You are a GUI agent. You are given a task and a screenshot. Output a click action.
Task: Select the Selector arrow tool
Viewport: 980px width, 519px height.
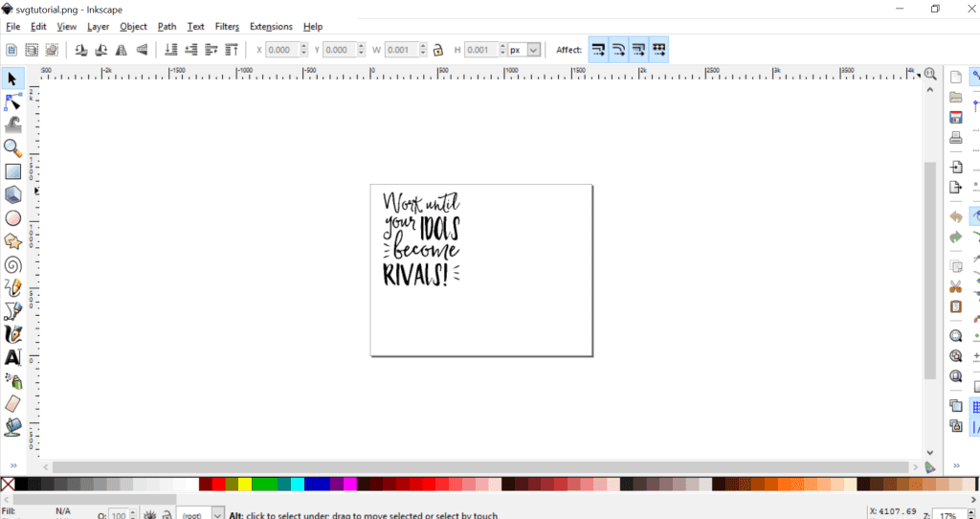pos(12,79)
